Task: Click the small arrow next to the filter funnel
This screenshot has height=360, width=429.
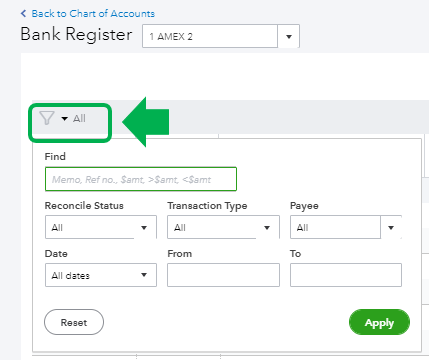Action: coord(65,118)
